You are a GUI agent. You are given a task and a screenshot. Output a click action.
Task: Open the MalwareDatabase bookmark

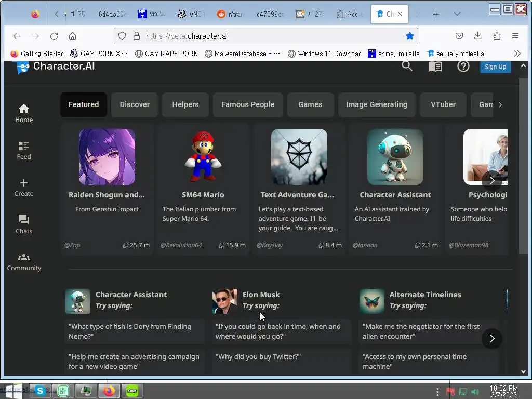pos(242,54)
